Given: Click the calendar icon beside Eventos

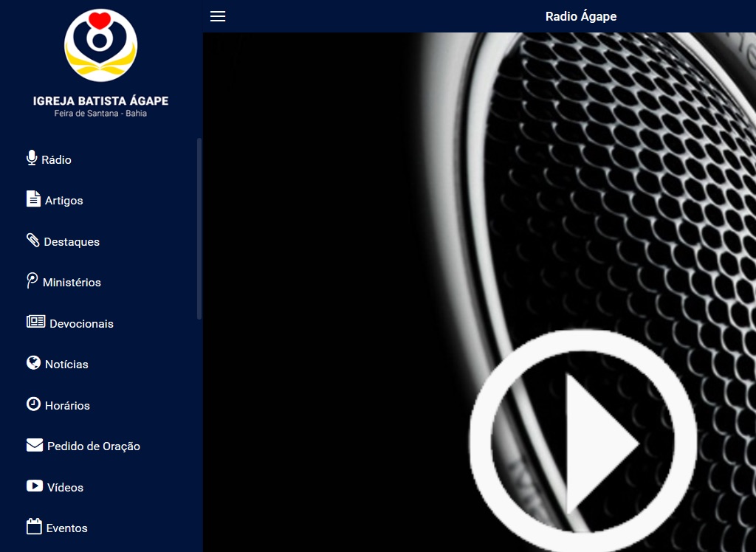Looking at the screenshot, I should [34, 526].
